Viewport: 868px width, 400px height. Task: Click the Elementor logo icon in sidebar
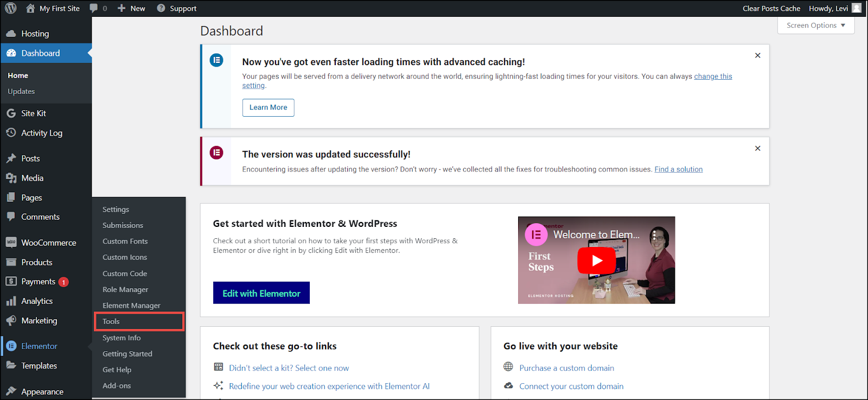point(11,346)
